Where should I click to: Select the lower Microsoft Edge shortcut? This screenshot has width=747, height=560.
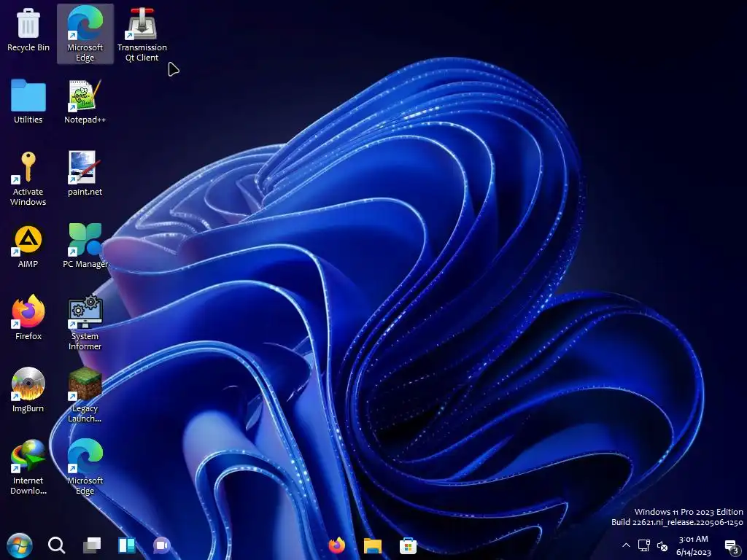(x=85, y=467)
